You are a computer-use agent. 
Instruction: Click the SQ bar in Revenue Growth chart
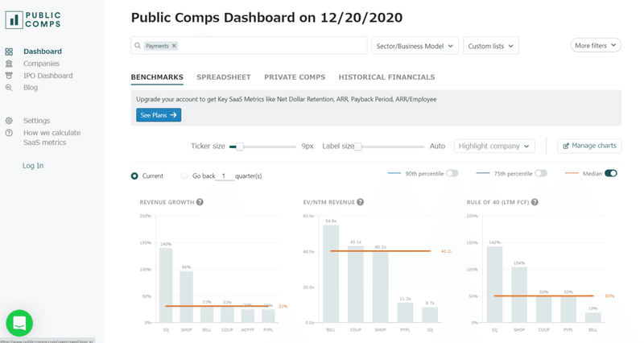[x=166, y=285]
